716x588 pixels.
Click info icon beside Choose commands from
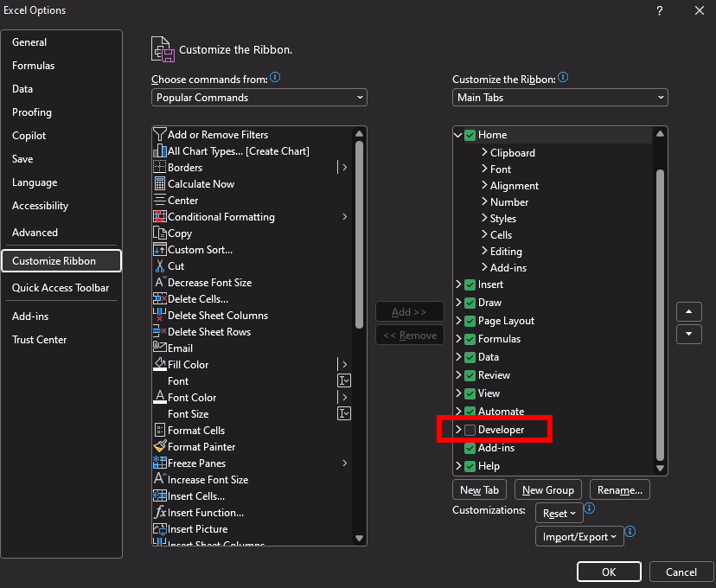[275, 77]
